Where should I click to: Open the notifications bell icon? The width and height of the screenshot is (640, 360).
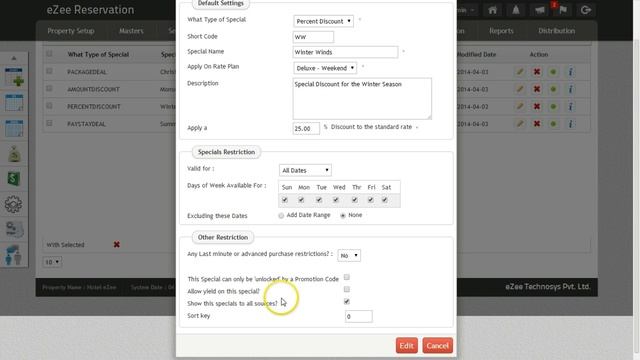pyautogui.click(x=516, y=10)
